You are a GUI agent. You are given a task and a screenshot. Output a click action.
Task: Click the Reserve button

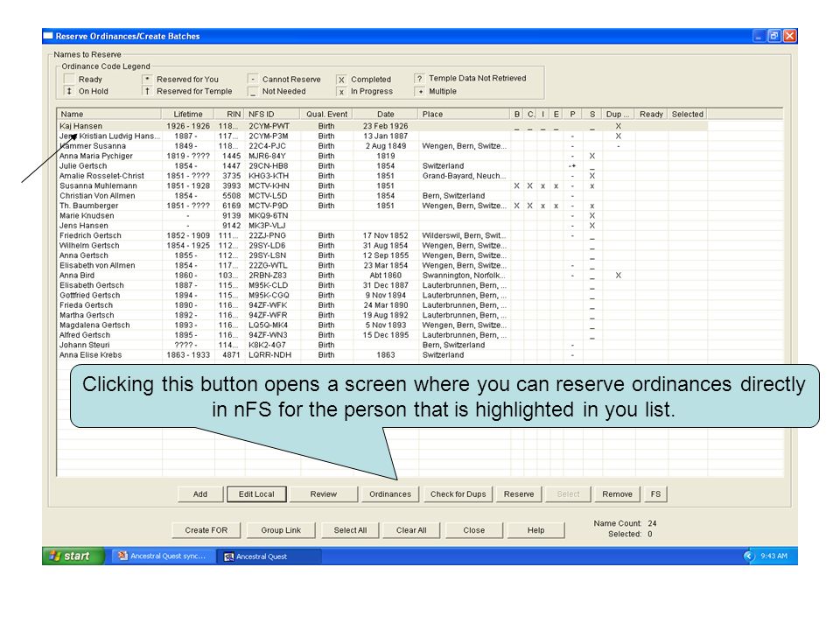pos(519,493)
